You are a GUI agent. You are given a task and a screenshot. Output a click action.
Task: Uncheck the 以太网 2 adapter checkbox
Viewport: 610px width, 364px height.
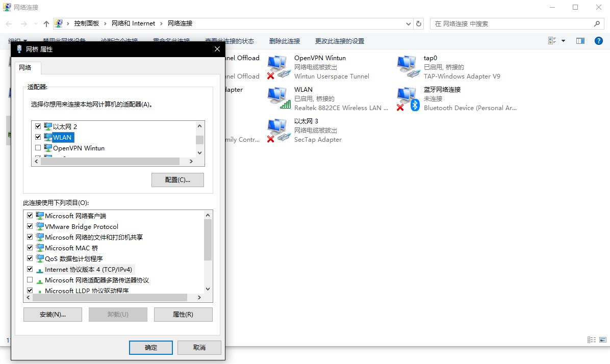(38, 126)
